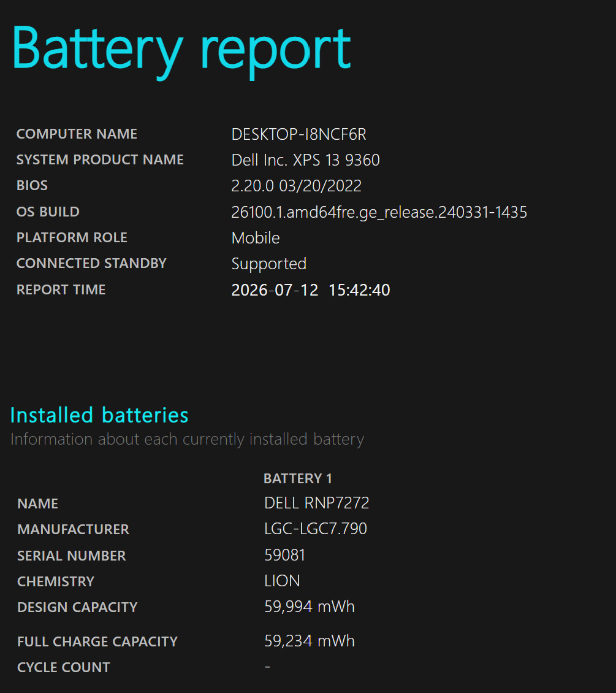Click the SYSTEM PRODUCT NAME label

pos(101,159)
